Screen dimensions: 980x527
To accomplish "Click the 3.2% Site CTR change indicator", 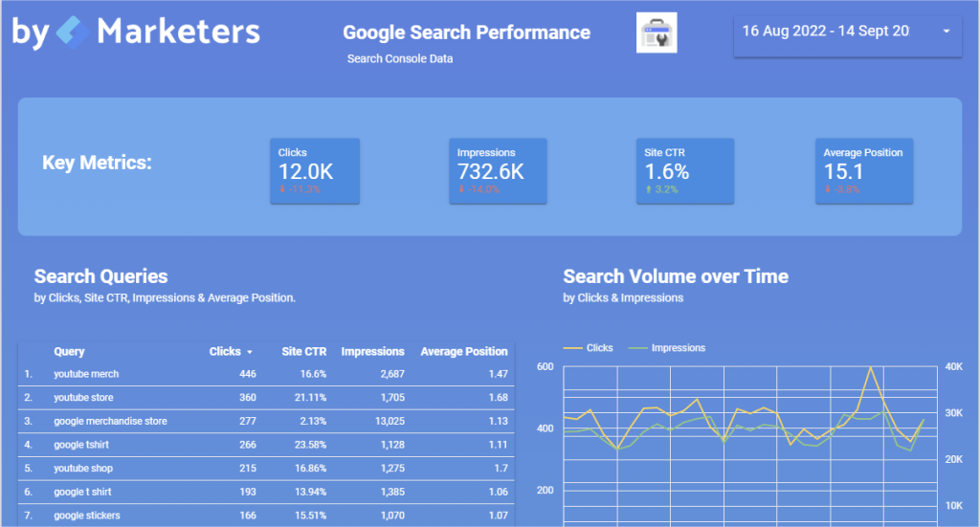I will coord(662,189).
